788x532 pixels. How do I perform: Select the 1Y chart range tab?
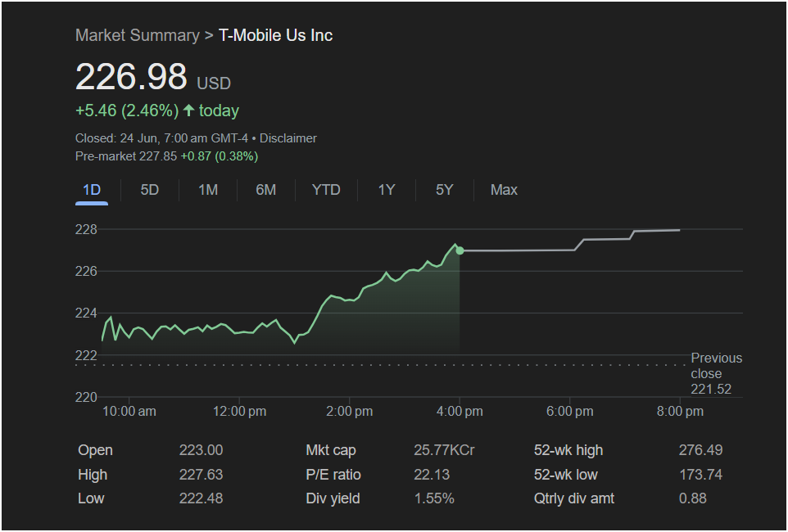point(387,190)
